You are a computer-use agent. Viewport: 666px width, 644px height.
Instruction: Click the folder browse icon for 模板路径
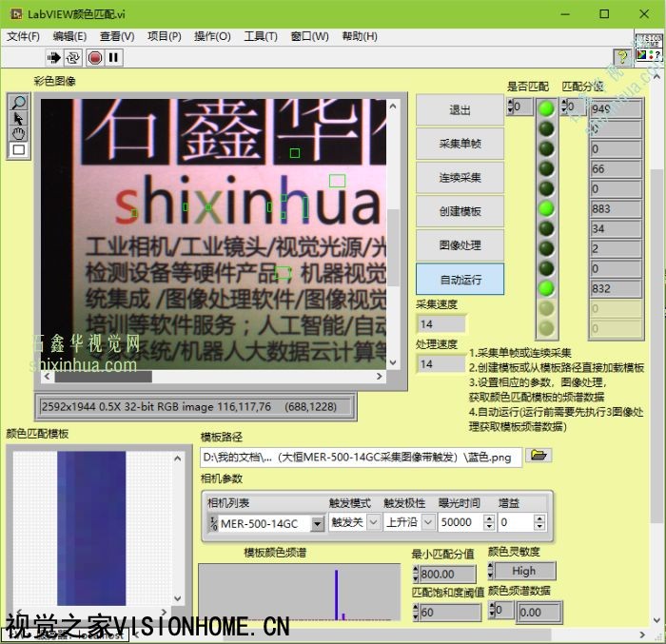539,457
